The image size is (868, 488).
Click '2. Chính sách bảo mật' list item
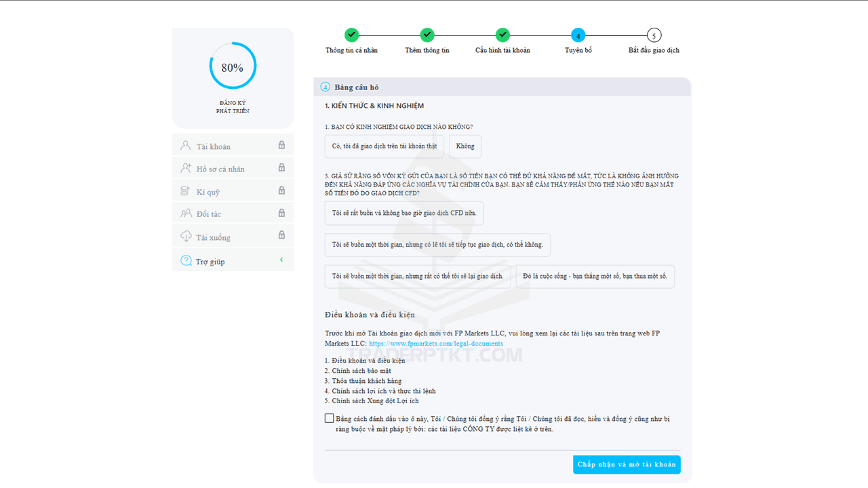point(358,371)
